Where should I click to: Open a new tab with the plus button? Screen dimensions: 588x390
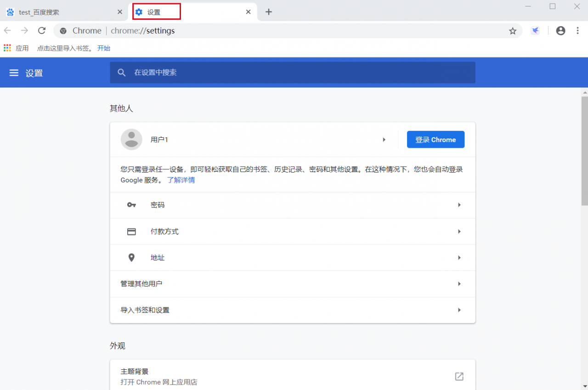[269, 12]
